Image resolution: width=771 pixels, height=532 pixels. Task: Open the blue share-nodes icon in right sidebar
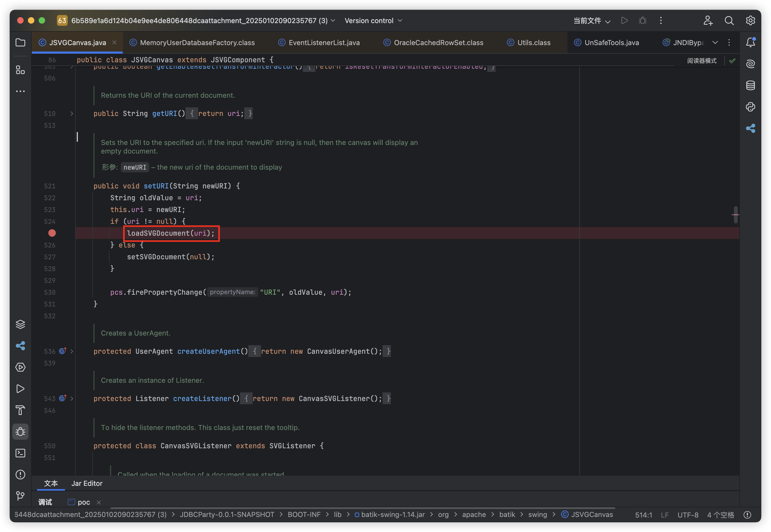[750, 128]
